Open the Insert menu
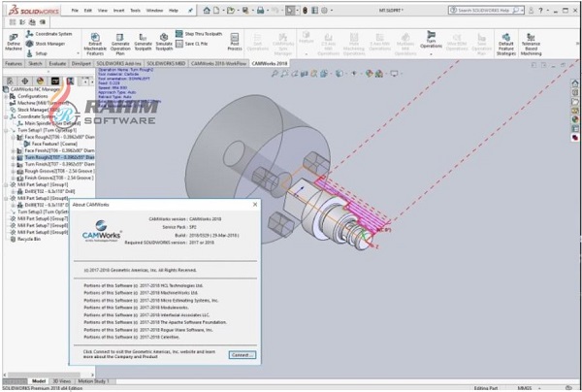The width and height of the screenshot is (582, 392). pyautogui.click(x=118, y=11)
